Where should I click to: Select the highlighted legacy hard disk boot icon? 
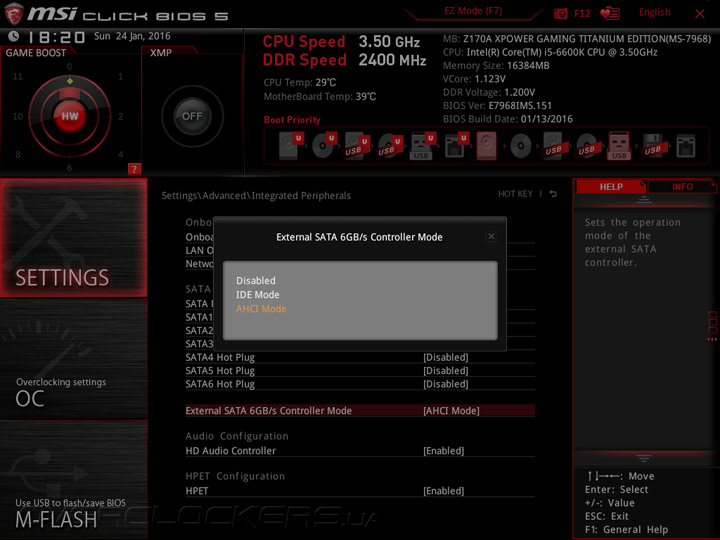coord(486,146)
